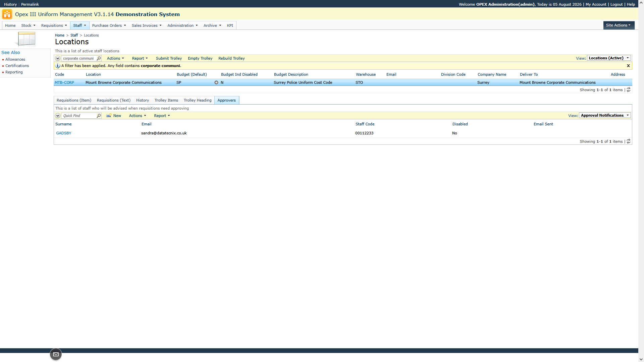Screen dimensions: 644x362
Task: Switch to the Requisitions (Text) tab
Action: [x=114, y=100]
